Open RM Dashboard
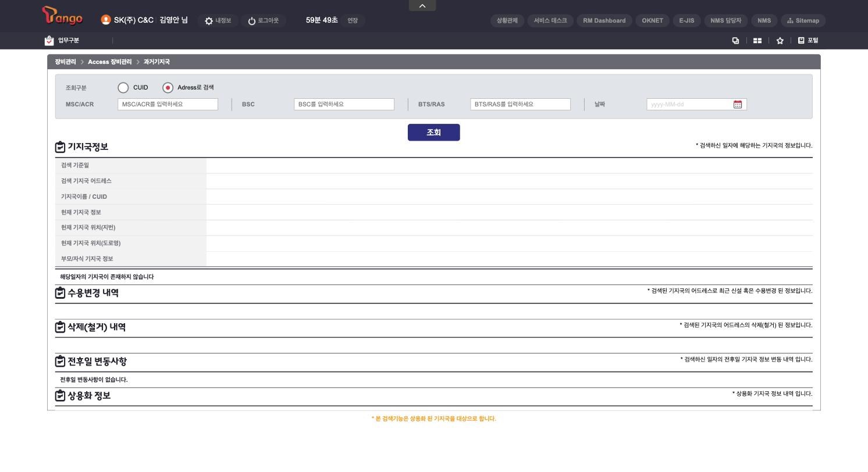The width and height of the screenshot is (868, 472). coord(604,20)
